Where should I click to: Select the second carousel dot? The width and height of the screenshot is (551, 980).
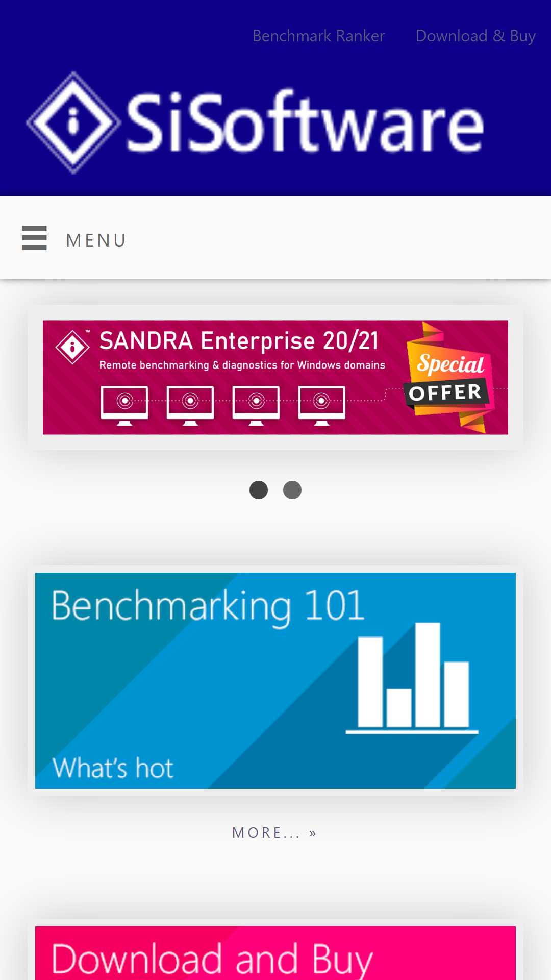(292, 490)
